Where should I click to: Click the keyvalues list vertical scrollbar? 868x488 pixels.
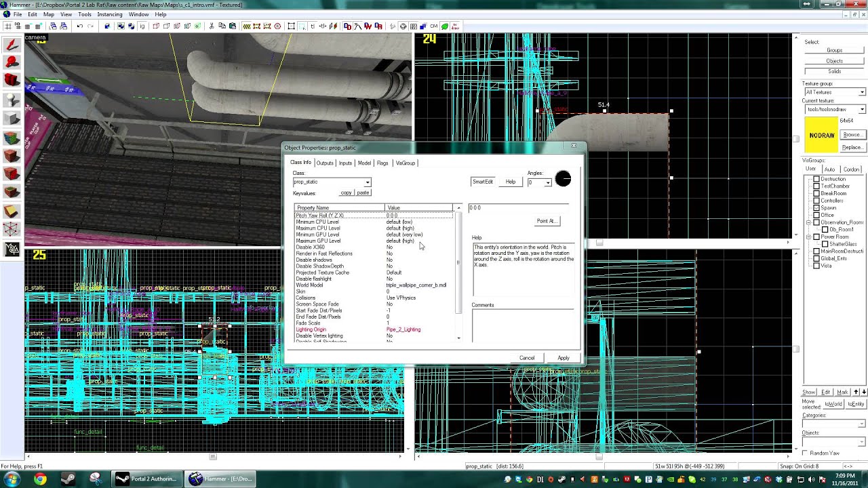pyautogui.click(x=458, y=274)
